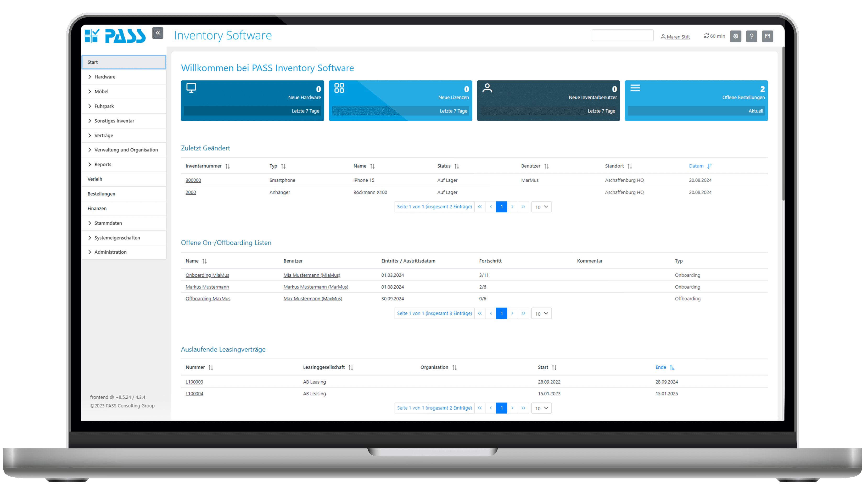Open the mail envelope icon in header

pos(768,36)
